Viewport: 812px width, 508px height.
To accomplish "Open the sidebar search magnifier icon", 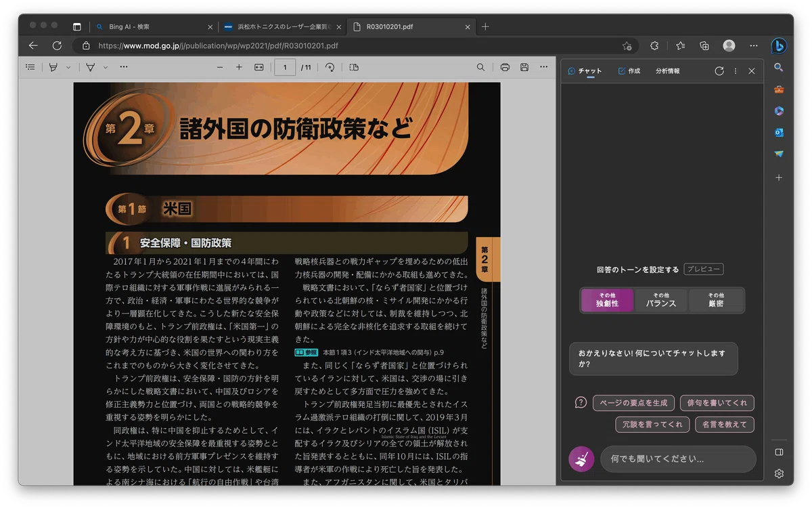I will point(779,68).
